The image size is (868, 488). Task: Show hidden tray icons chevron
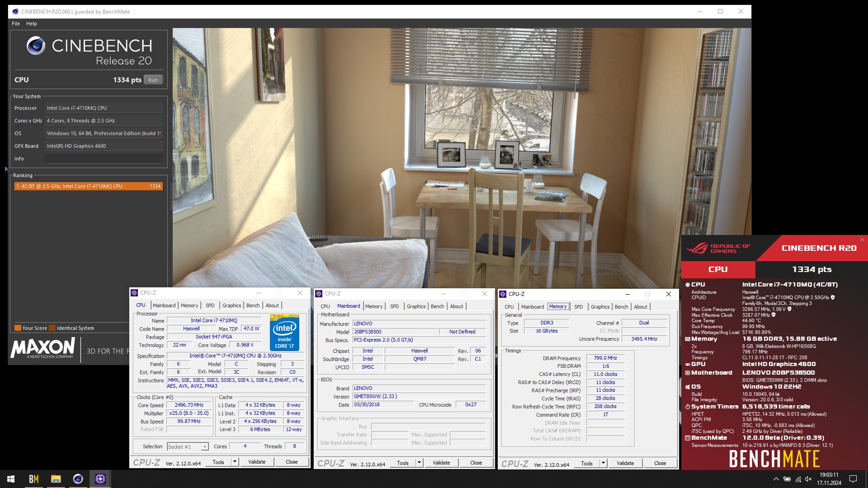click(776, 479)
